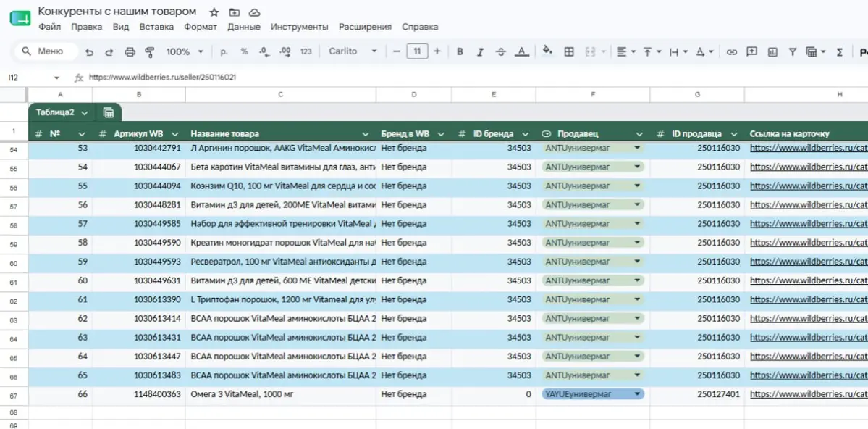868x429 pixels.
Task: Open the name box dropdown arrow
Action: pos(56,78)
